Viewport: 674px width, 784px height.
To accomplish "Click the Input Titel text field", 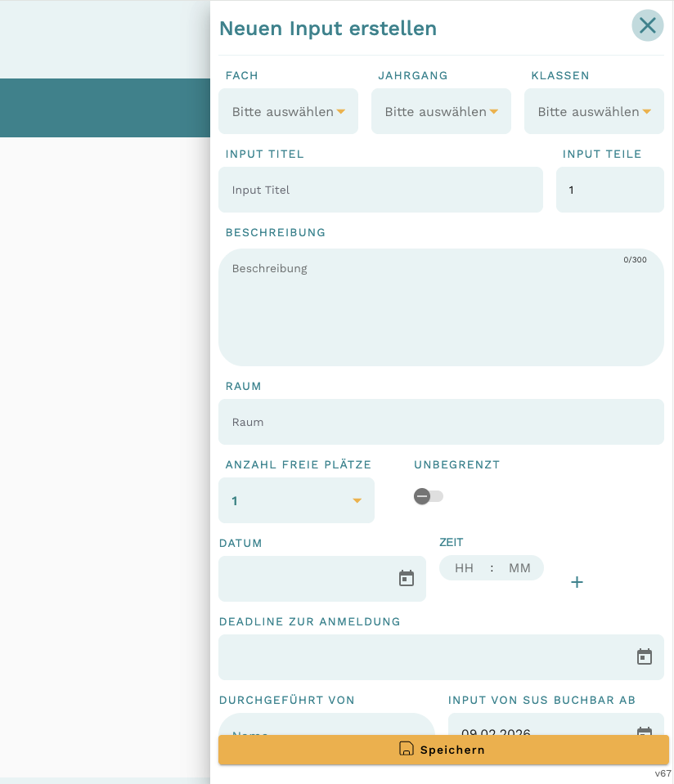I will [380, 190].
